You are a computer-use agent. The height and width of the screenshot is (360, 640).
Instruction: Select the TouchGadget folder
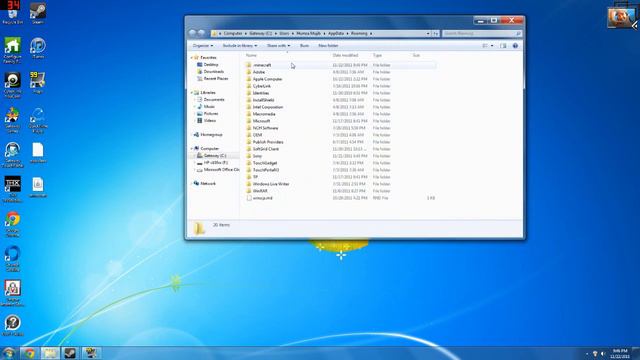pos(265,163)
